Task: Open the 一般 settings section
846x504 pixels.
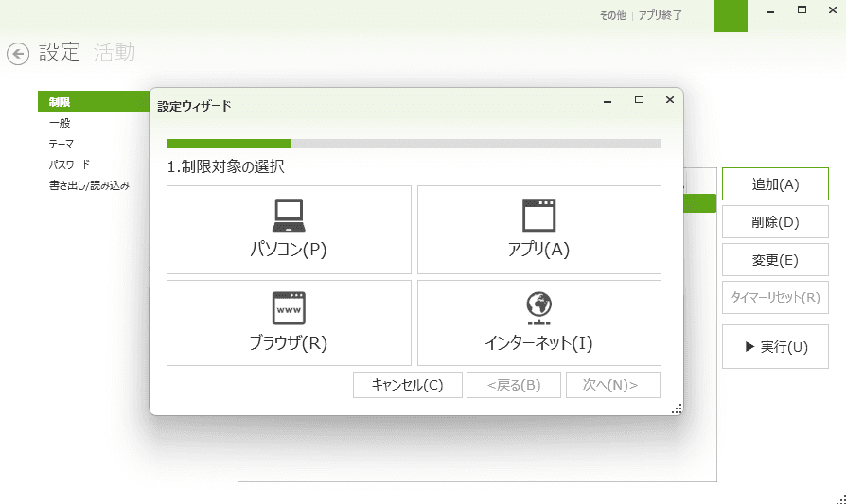Action: [x=60, y=123]
